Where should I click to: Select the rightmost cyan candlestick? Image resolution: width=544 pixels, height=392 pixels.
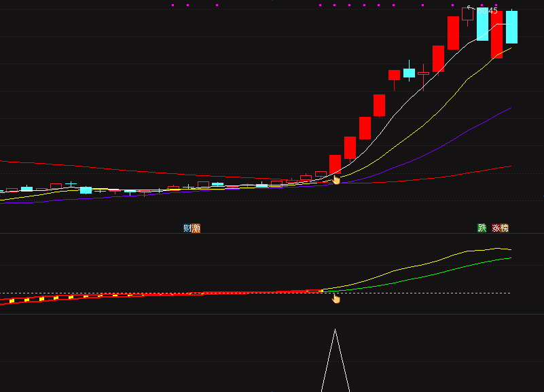[511, 27]
